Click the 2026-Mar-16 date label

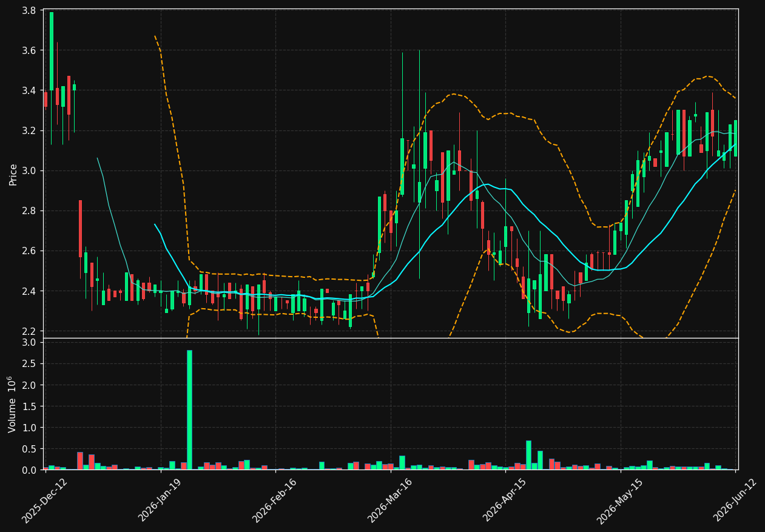pos(389,500)
